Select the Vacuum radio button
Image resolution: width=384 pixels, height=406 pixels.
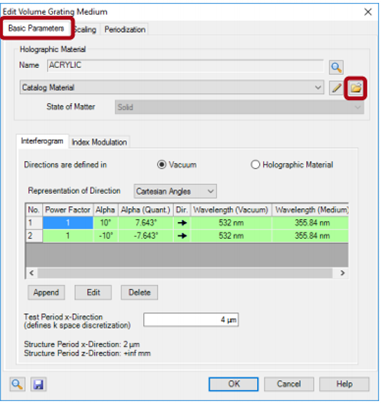pyautogui.click(x=162, y=165)
